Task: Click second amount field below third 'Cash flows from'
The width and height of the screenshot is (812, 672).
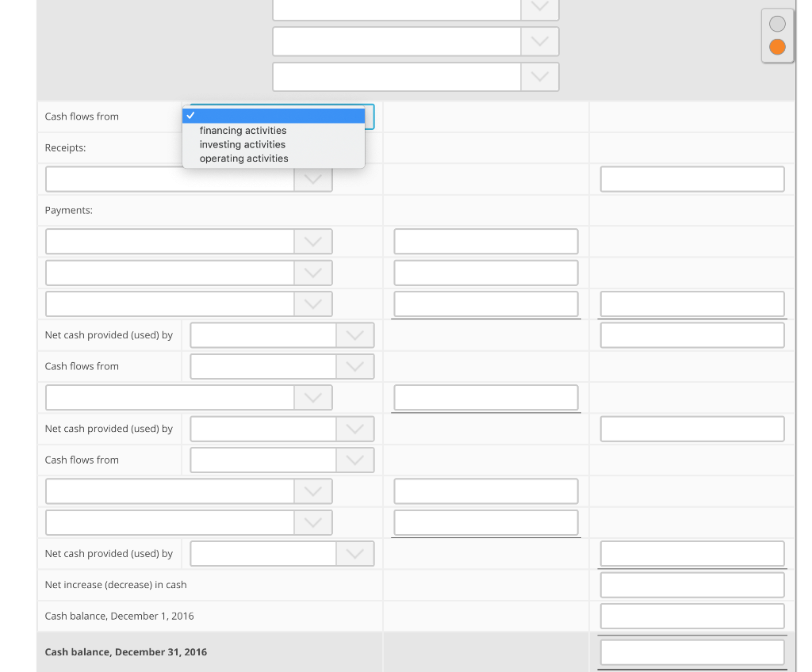Action: [486, 523]
